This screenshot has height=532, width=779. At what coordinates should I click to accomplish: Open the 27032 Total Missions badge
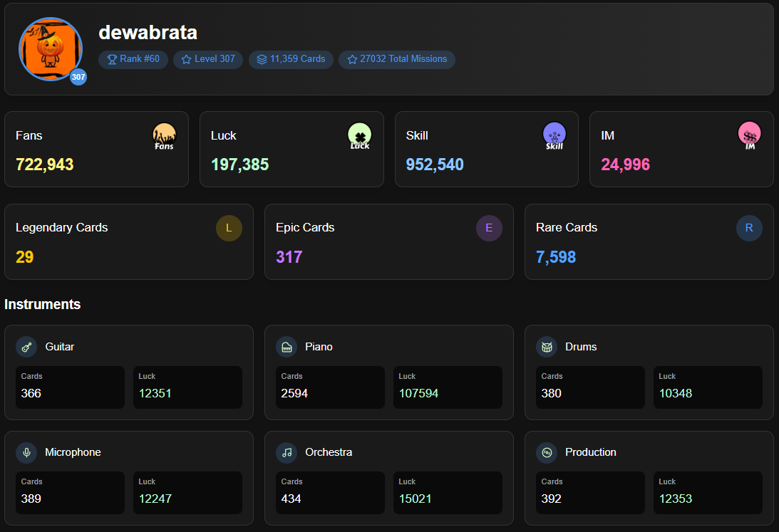397,59
